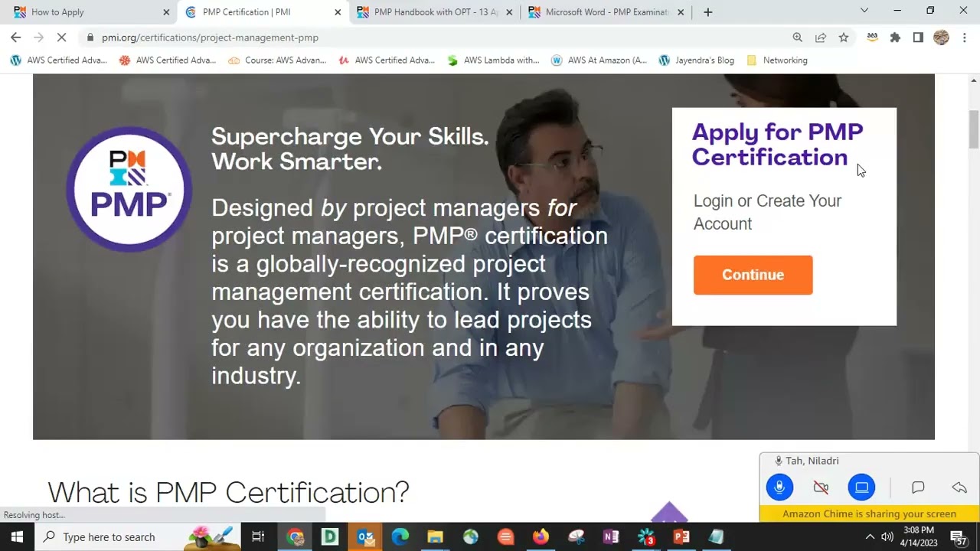980x551 pixels.
Task: Toggle the Amazon Chime camera
Action: pos(821,487)
